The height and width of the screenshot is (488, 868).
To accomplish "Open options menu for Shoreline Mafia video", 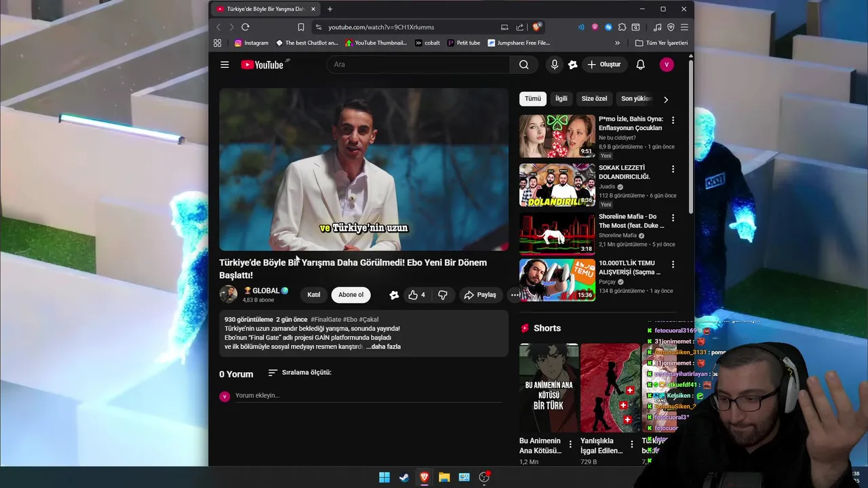I will pyautogui.click(x=673, y=218).
